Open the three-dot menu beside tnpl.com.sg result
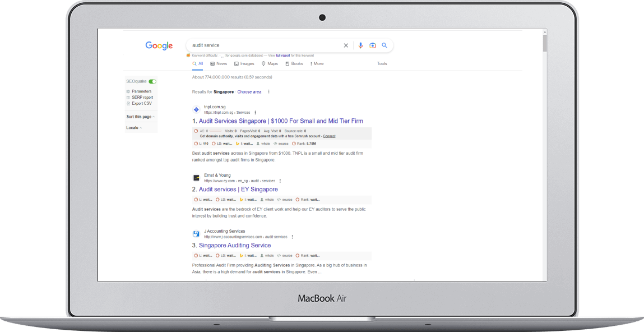644x332 pixels. (x=256, y=113)
